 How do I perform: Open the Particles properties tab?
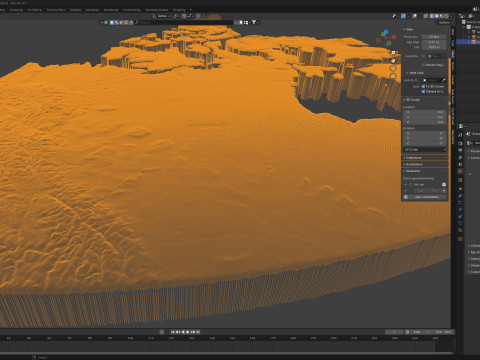point(460,202)
